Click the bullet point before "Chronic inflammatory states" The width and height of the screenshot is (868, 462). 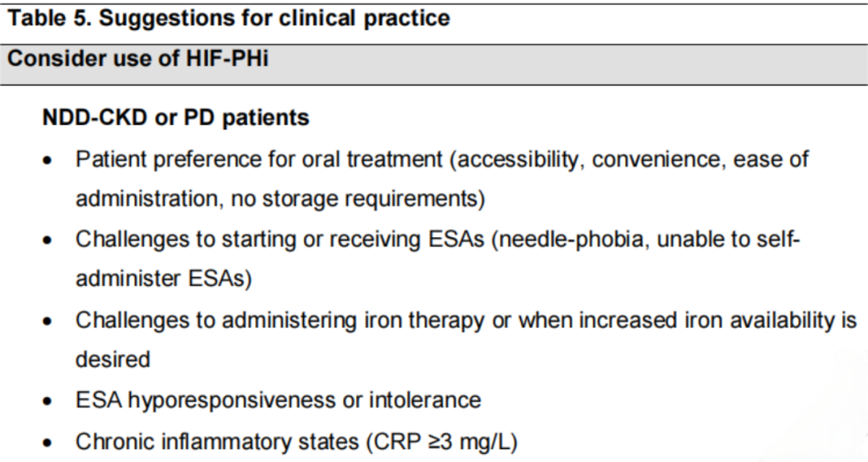pos(48,444)
